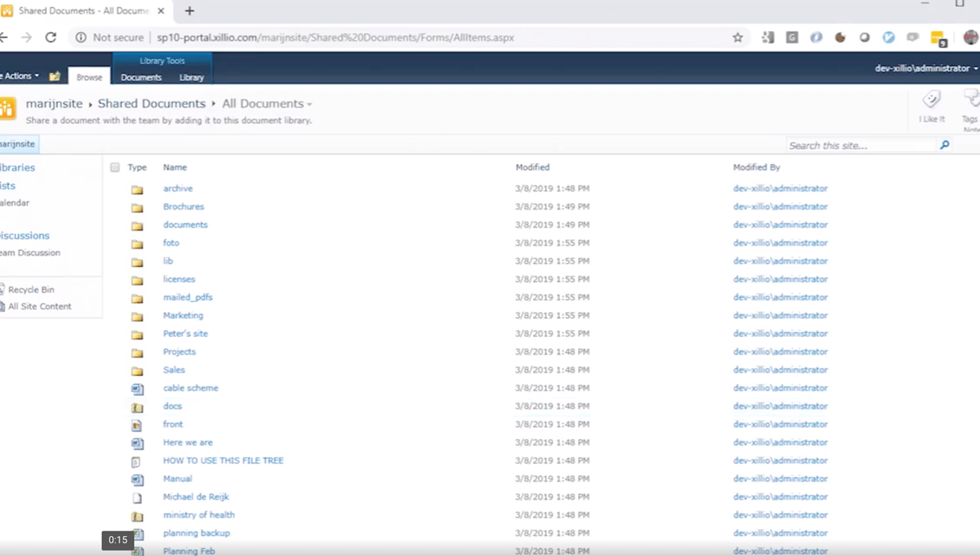Select the Documents tab under Library Tools
Screen dimensions: 980x556
[x=141, y=77]
